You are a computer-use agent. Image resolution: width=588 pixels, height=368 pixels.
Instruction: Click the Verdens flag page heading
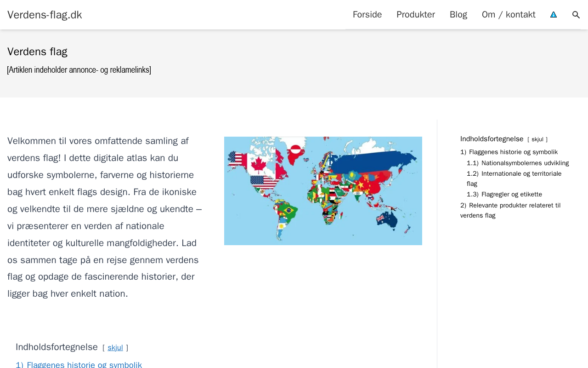click(x=37, y=52)
